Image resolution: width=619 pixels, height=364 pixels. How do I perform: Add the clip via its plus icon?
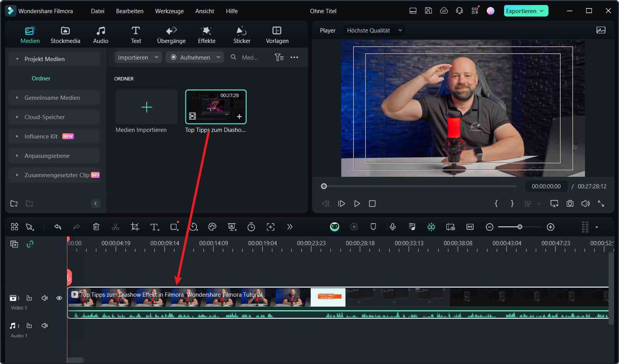(239, 116)
